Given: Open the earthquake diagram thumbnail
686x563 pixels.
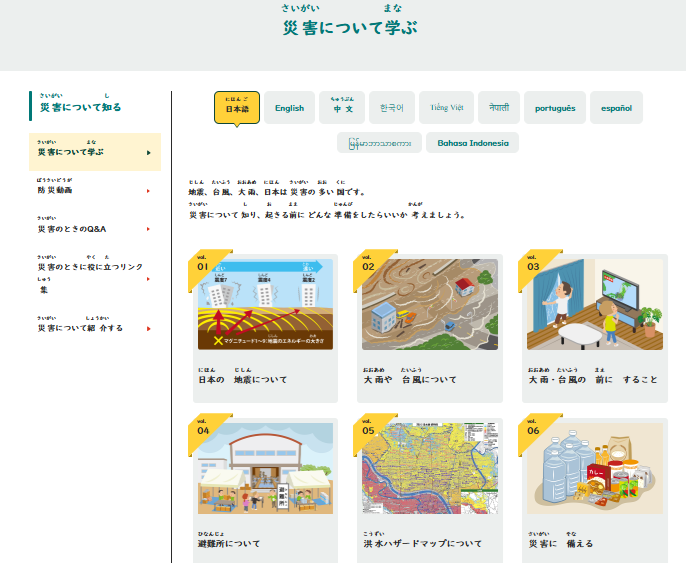Looking at the screenshot, I should click(x=265, y=305).
